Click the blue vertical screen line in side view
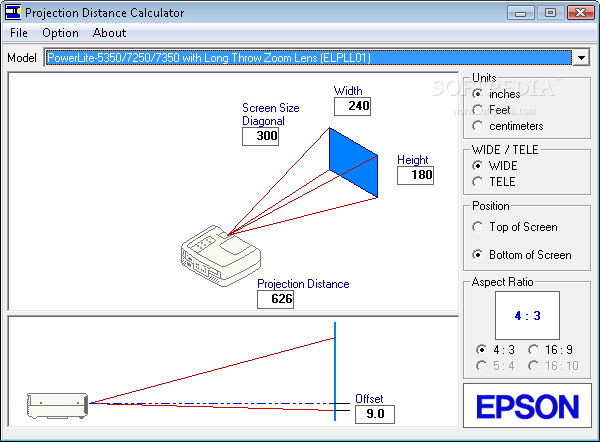600x442 pixels. [335, 371]
